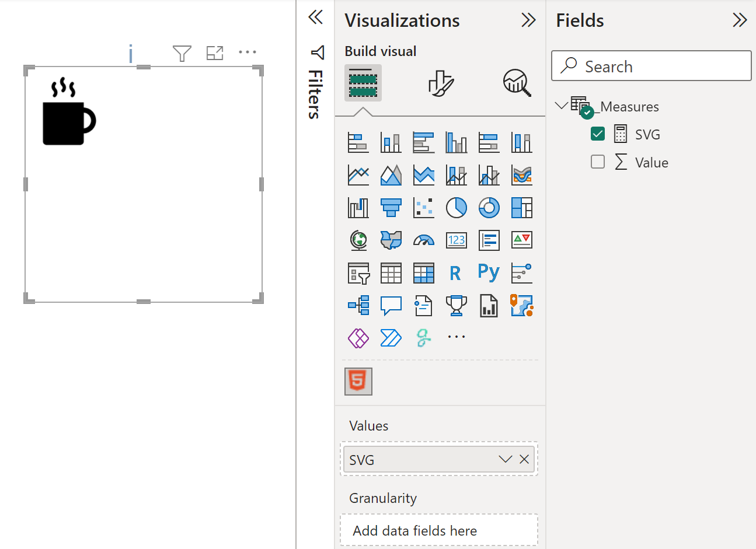
Task: Switch to the Analytics tab
Action: [517, 83]
